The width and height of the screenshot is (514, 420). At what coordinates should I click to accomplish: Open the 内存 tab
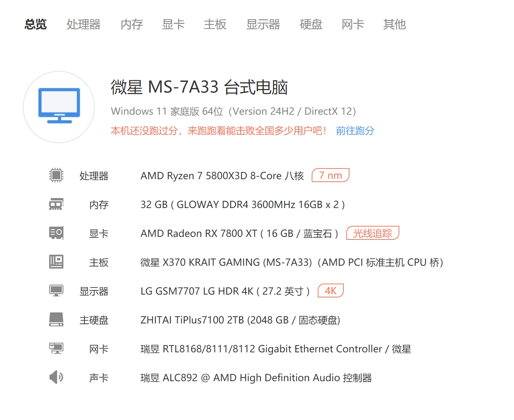click(132, 24)
